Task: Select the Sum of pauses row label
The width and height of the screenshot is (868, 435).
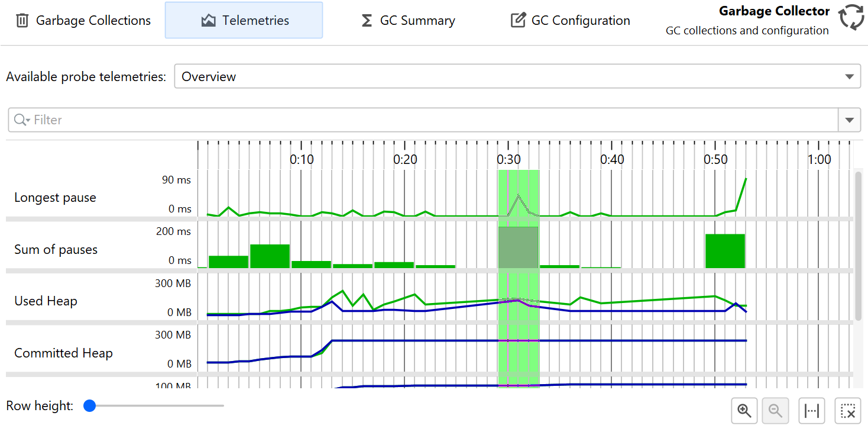Action: (56, 250)
